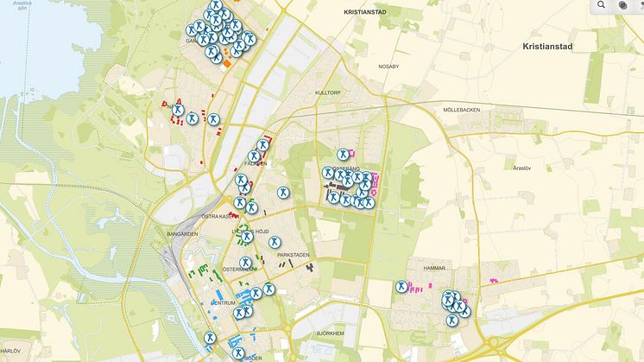Click the marker on the Söder label
644x362 pixels.
point(238,352)
